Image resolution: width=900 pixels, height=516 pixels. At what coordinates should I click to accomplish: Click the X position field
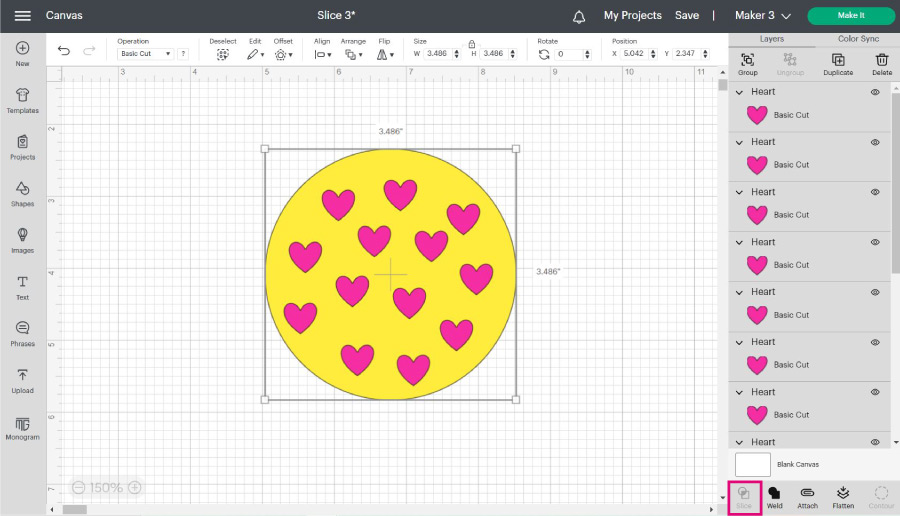634,53
